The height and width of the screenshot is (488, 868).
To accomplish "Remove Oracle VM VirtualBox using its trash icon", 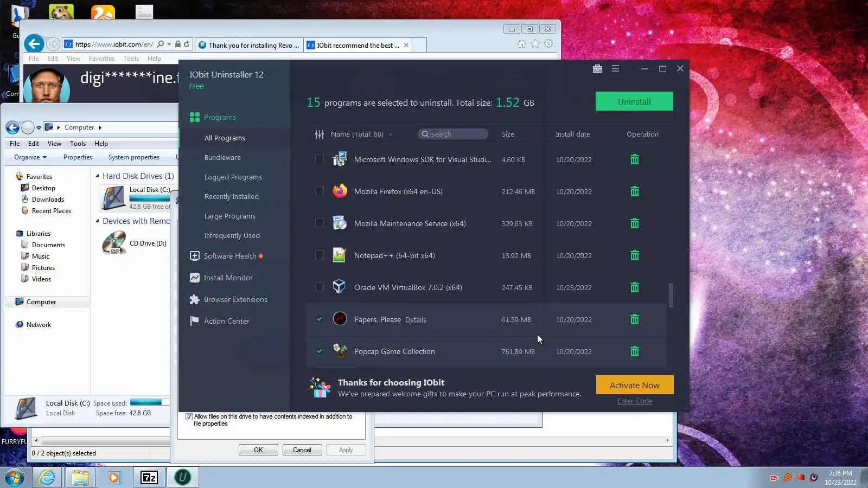I will 634,287.
